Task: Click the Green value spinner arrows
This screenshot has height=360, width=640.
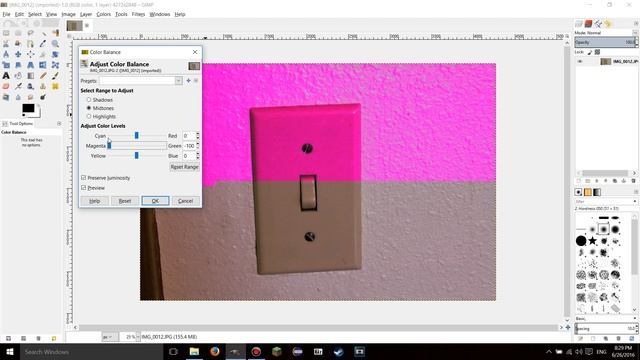Action: tap(198, 146)
